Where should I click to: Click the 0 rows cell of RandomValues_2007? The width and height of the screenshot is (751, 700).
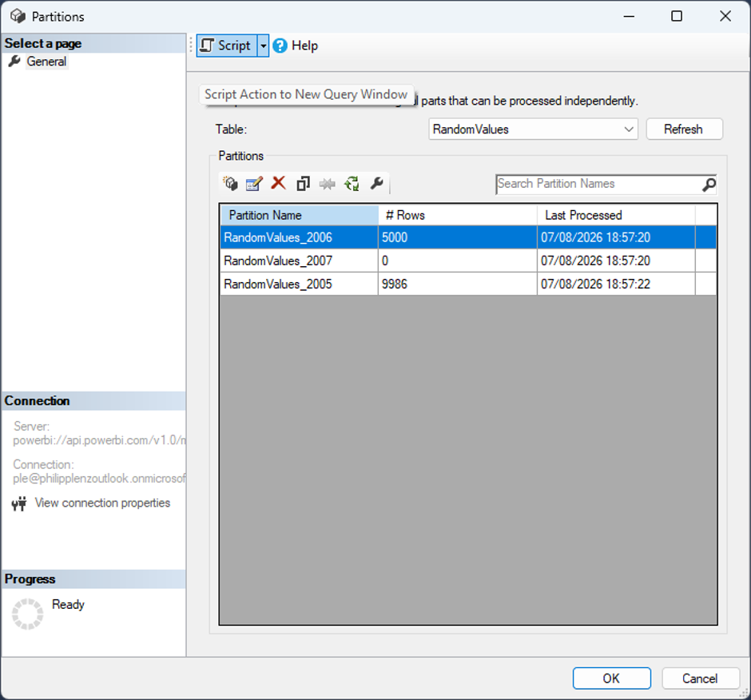(458, 261)
